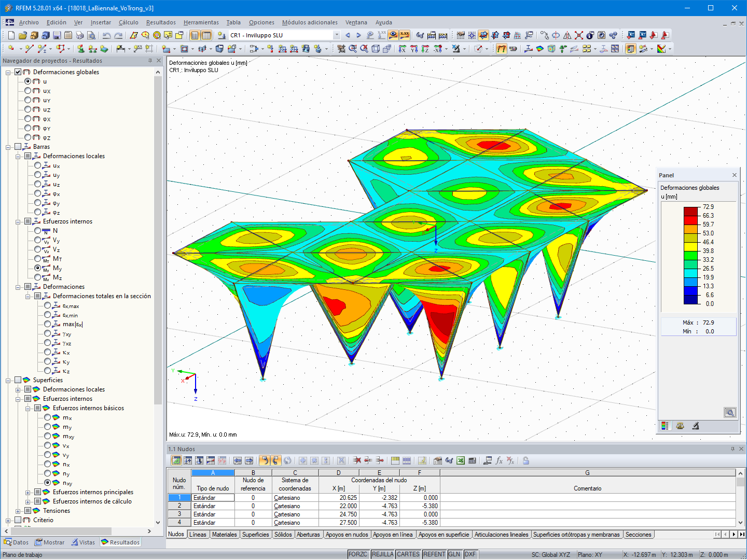Click the delete red X node icon

click(578, 35)
